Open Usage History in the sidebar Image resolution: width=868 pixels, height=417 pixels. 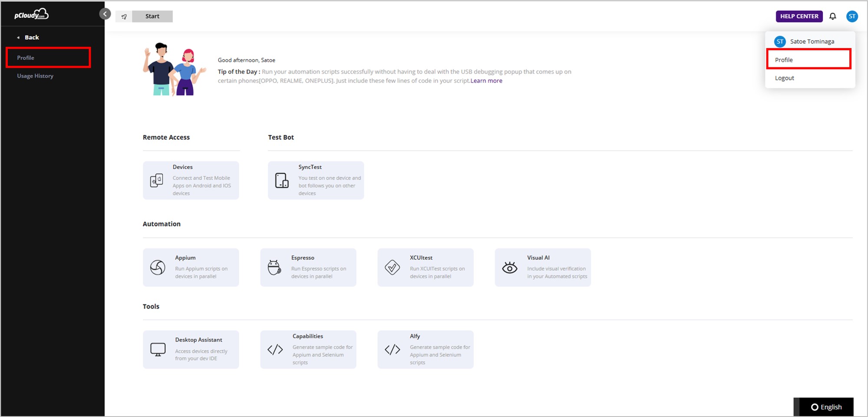[35, 76]
